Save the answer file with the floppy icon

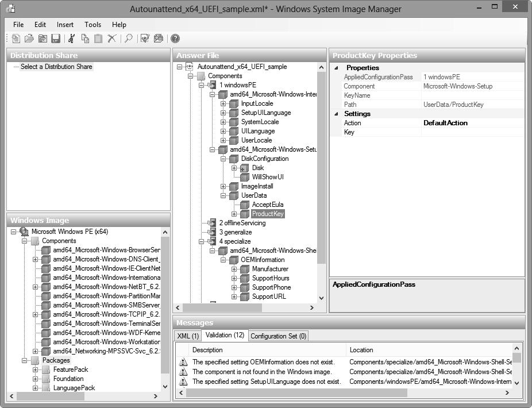56,39
